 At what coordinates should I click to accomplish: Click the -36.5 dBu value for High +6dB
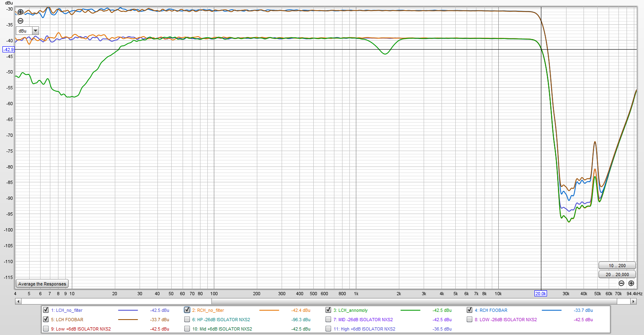[442, 329]
